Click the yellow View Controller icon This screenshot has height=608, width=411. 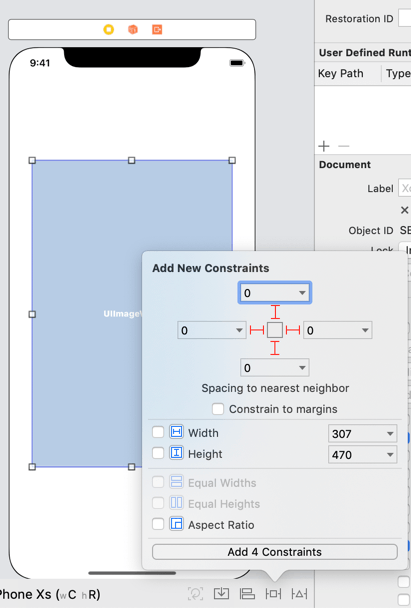pyautogui.click(x=109, y=29)
